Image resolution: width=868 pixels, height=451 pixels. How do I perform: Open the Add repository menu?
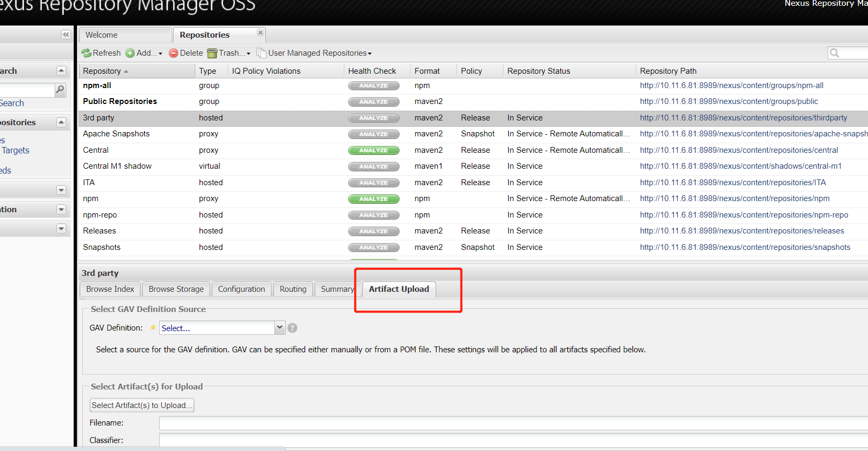point(144,53)
